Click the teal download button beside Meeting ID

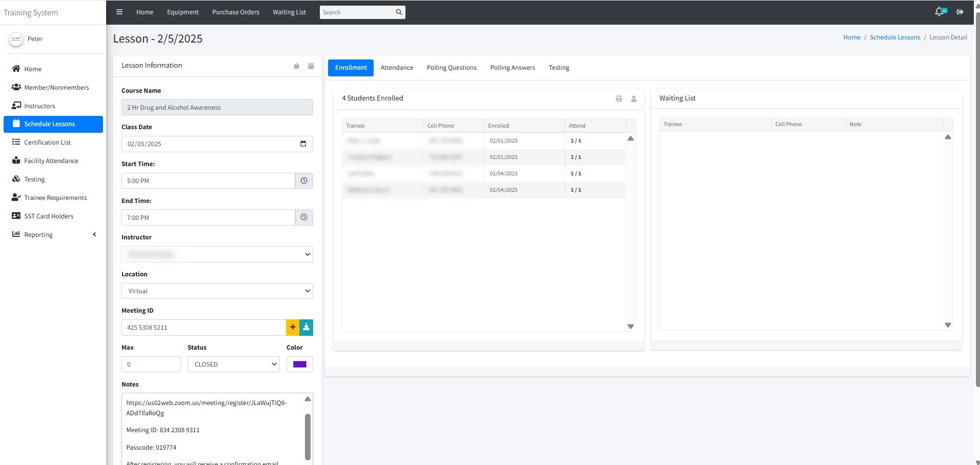point(306,327)
